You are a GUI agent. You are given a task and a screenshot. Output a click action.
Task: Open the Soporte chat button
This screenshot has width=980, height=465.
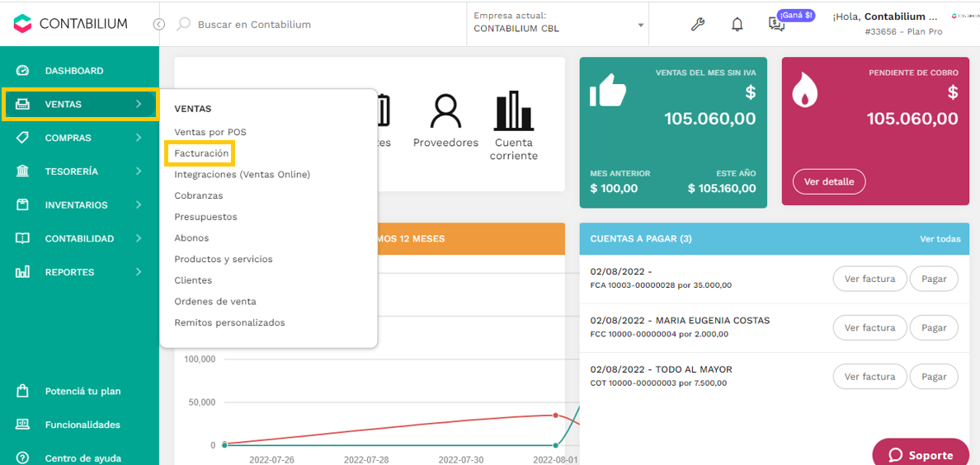[x=921, y=454]
